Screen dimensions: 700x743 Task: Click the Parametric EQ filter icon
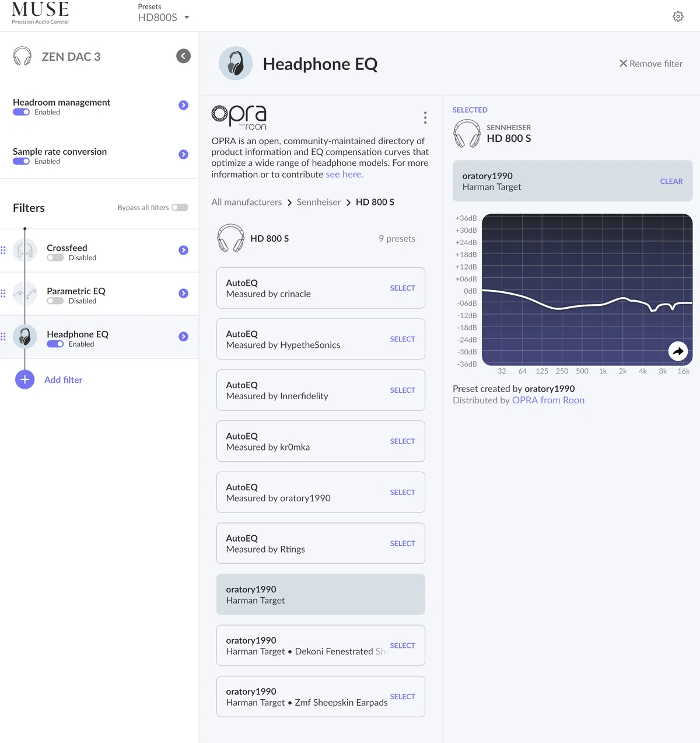[x=24, y=294]
